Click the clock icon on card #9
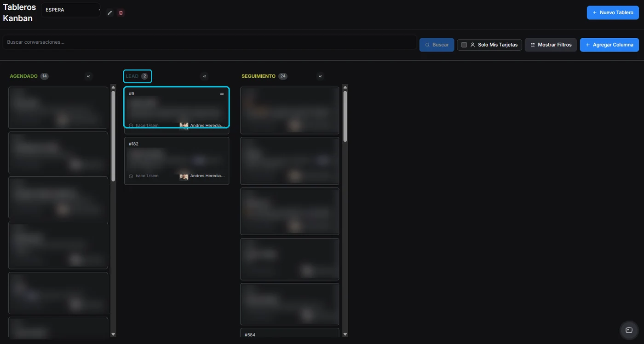Image resolution: width=644 pixels, height=344 pixels. (131, 125)
